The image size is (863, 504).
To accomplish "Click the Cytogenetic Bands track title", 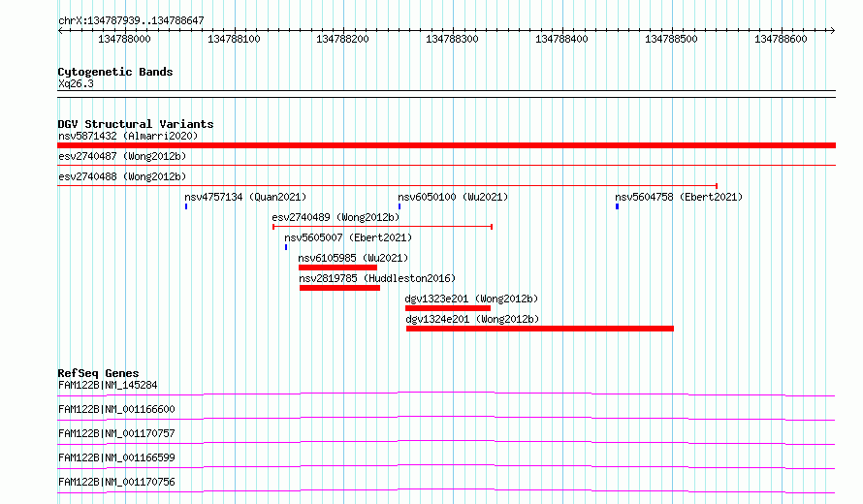I will [115, 72].
